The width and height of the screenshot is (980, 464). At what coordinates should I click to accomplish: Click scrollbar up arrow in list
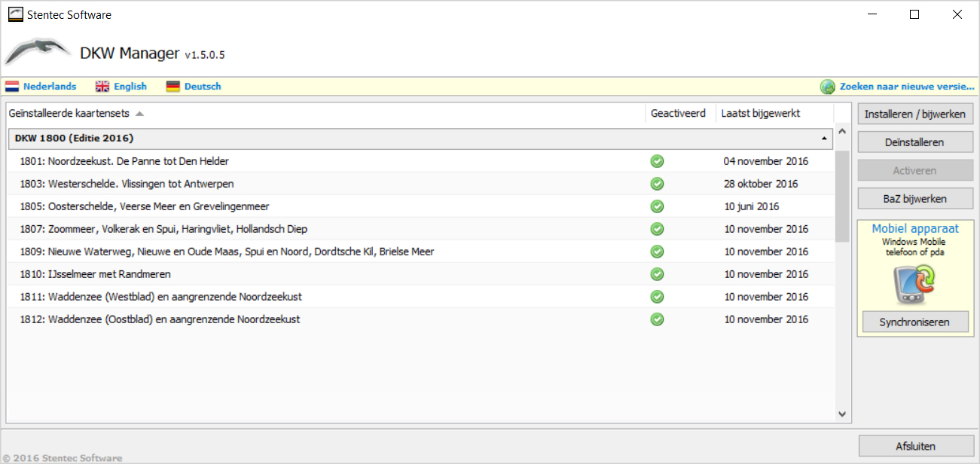[842, 133]
